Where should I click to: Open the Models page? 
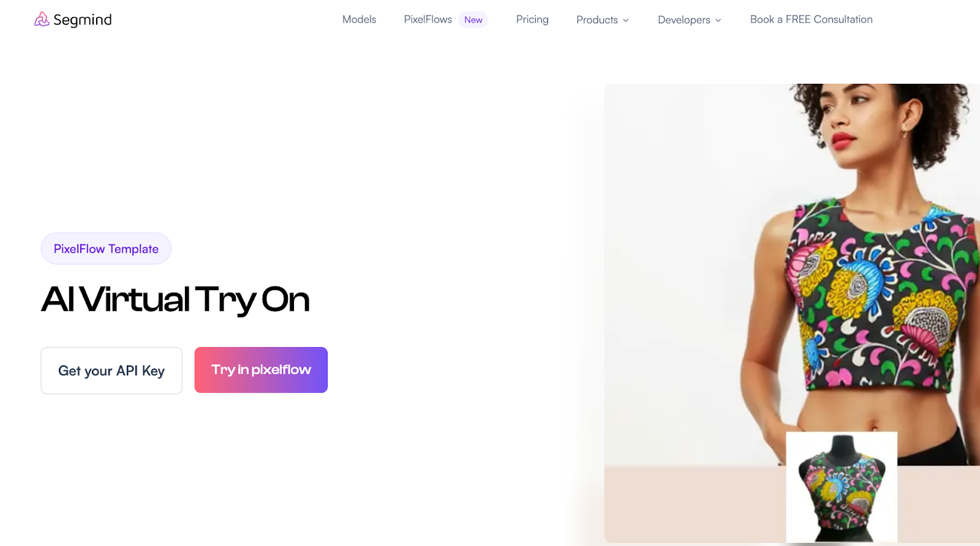tap(360, 20)
